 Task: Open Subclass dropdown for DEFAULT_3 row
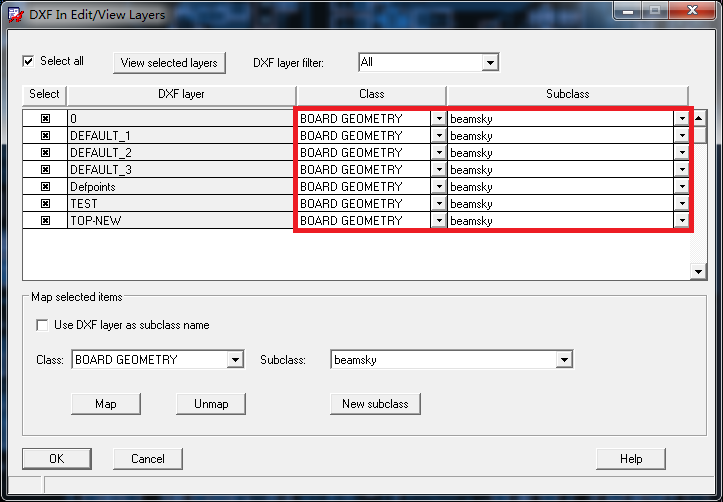681,170
